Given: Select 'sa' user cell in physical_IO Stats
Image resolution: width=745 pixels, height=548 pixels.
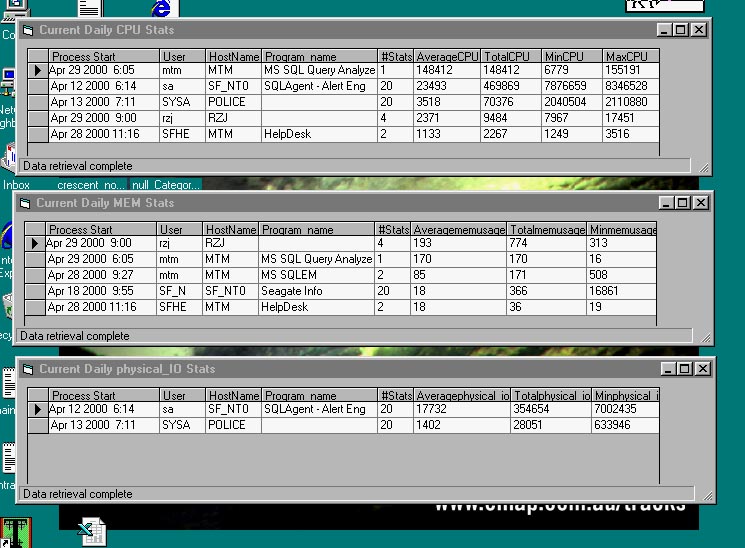Looking at the screenshot, I should click(x=182, y=409).
